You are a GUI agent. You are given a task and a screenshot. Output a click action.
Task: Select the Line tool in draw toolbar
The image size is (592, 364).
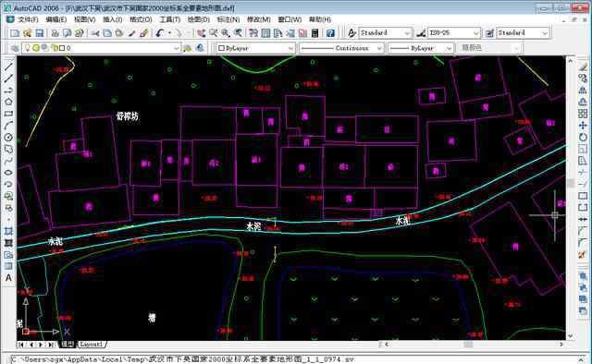(8, 67)
